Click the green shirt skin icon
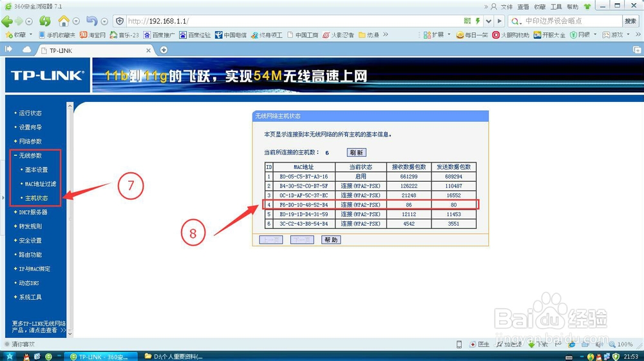The image size is (644, 361). click(587, 6)
